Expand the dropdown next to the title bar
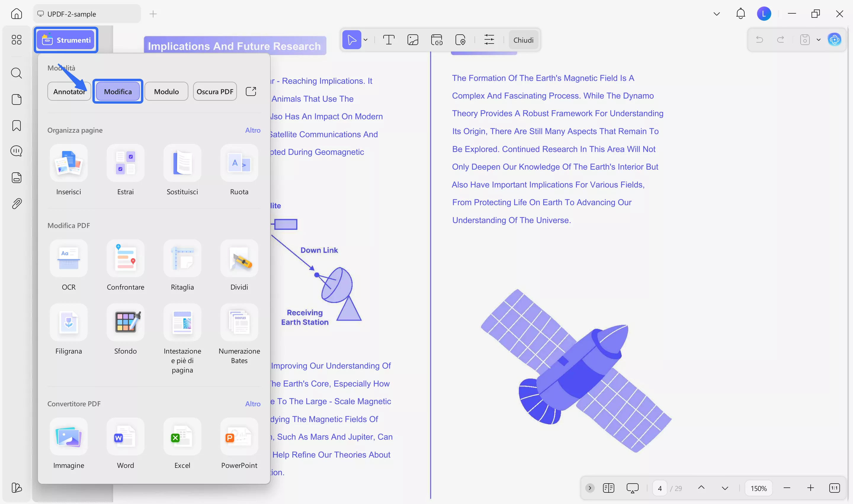Screen dimensions: 853x504 (716, 14)
